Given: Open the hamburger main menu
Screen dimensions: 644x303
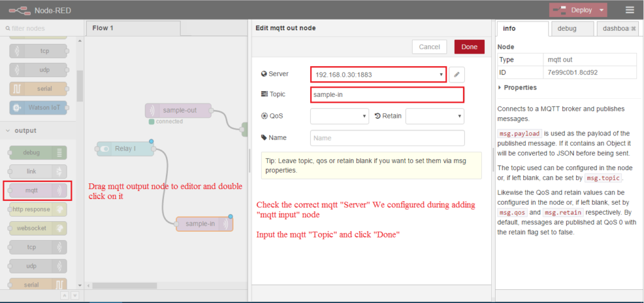Looking at the screenshot, I should coord(630,10).
